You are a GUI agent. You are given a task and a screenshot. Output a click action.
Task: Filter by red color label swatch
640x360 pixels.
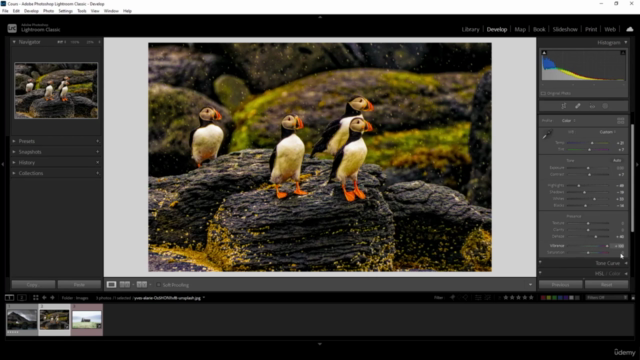click(543, 298)
